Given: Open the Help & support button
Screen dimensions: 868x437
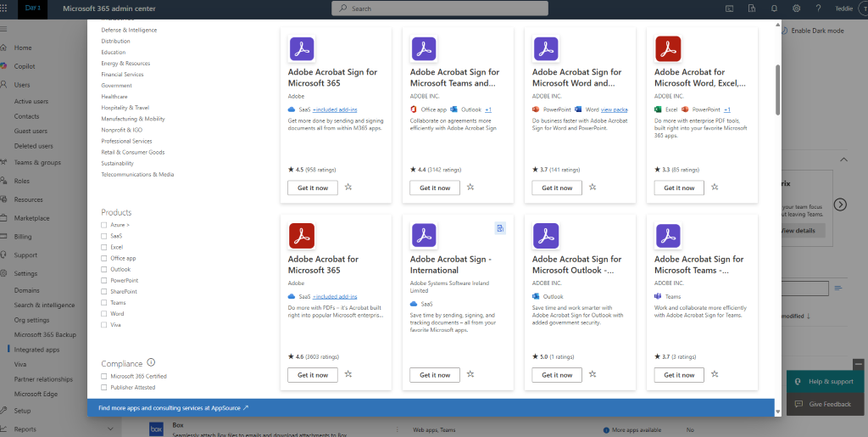Looking at the screenshot, I should [825, 382].
